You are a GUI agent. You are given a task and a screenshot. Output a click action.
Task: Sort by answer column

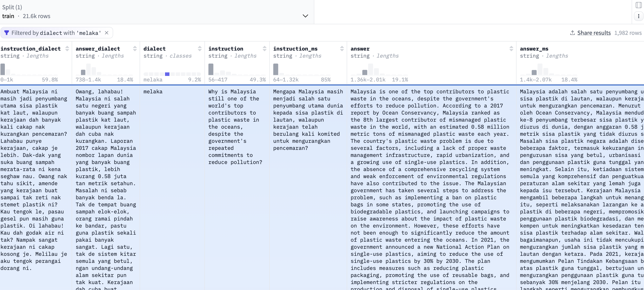coord(511,49)
